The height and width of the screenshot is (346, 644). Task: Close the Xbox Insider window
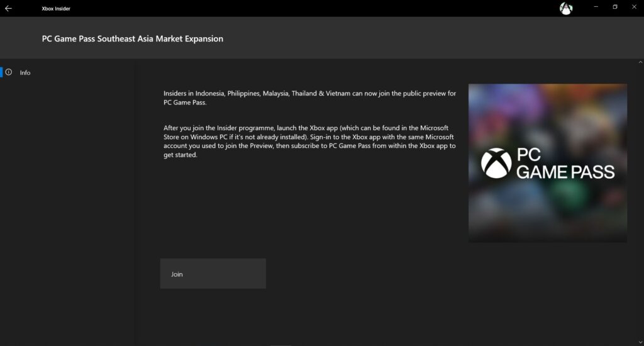634,7
